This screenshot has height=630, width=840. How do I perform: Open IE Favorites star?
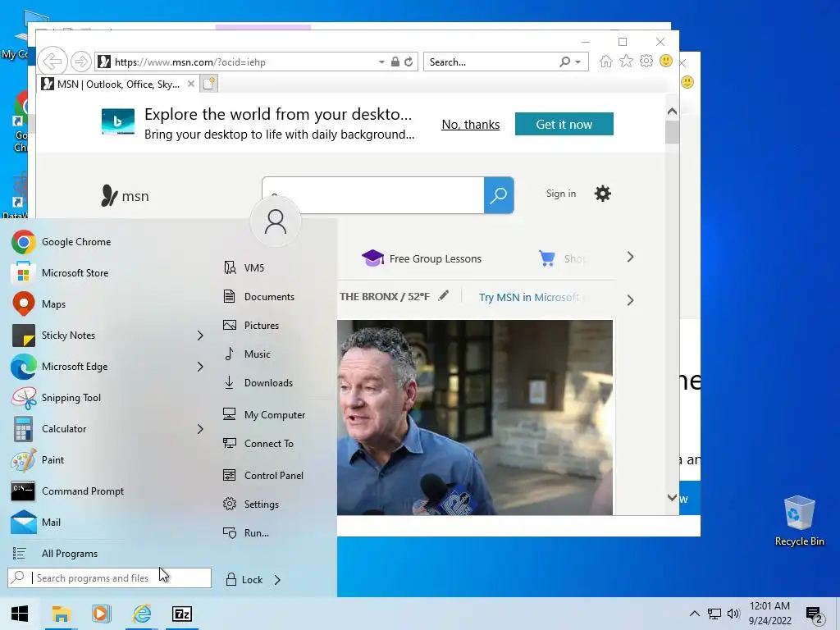pyautogui.click(x=626, y=61)
